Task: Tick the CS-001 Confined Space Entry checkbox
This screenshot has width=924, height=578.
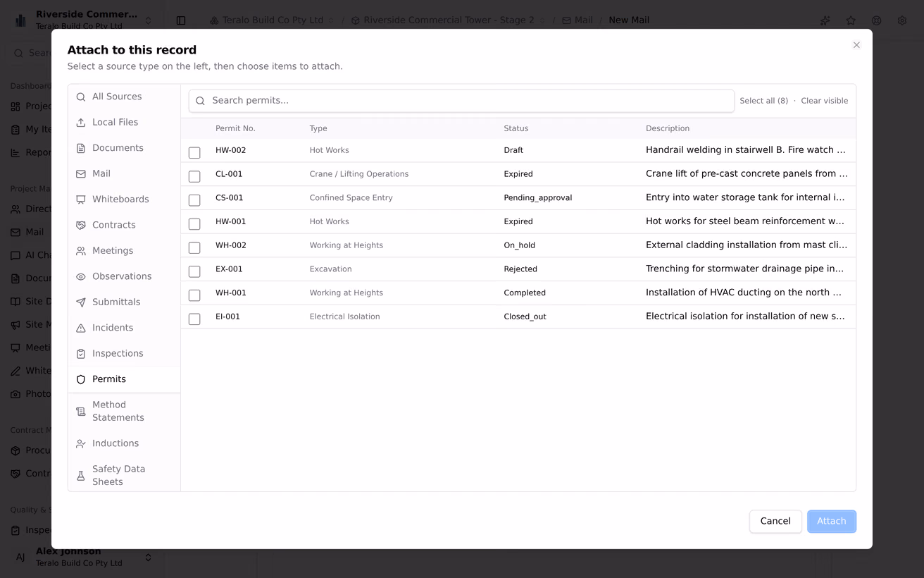Action: [194, 200]
